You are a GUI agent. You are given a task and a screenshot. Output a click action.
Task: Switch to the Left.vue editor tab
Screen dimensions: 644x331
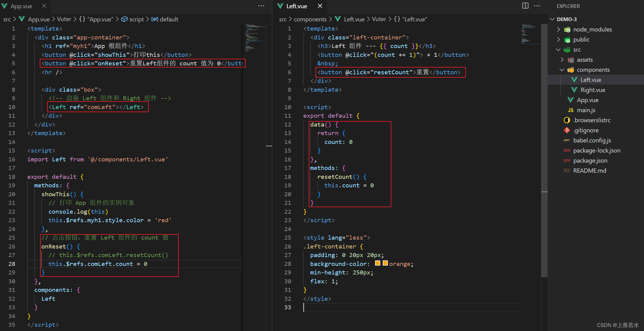[x=296, y=6]
